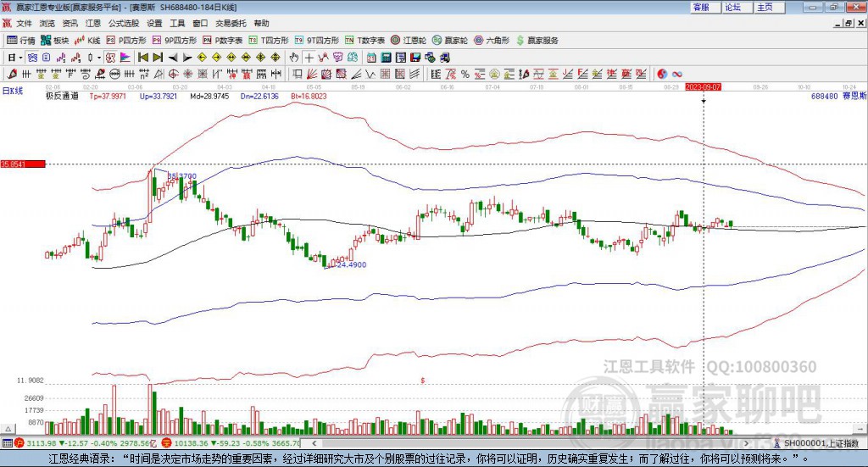The image size is (868, 467).
Task: Select the crosshair cursor tool
Action: [309, 58]
